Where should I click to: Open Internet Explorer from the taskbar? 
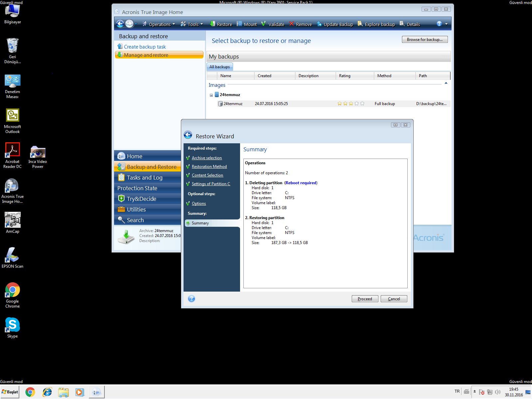[x=47, y=392]
